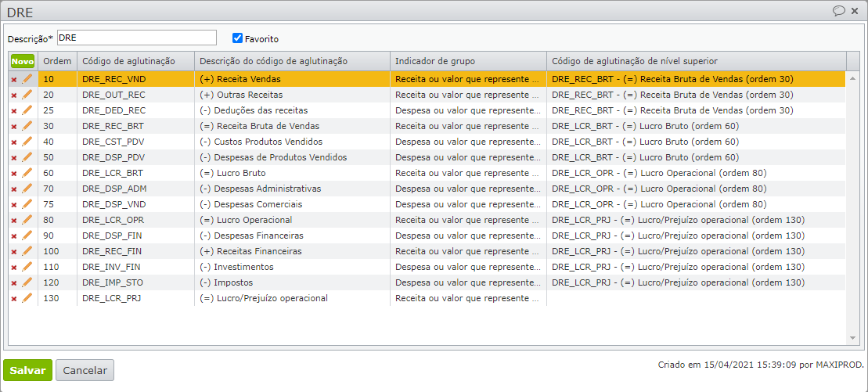The height and width of the screenshot is (392, 868).
Task: Open the comment bubble icon in title bar
Action: 838,11
